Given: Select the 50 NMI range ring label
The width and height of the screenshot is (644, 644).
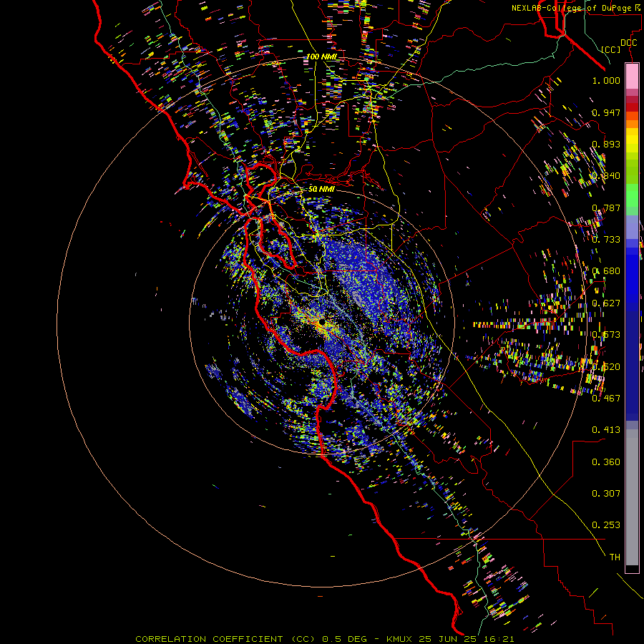Looking at the screenshot, I should click(x=321, y=189).
